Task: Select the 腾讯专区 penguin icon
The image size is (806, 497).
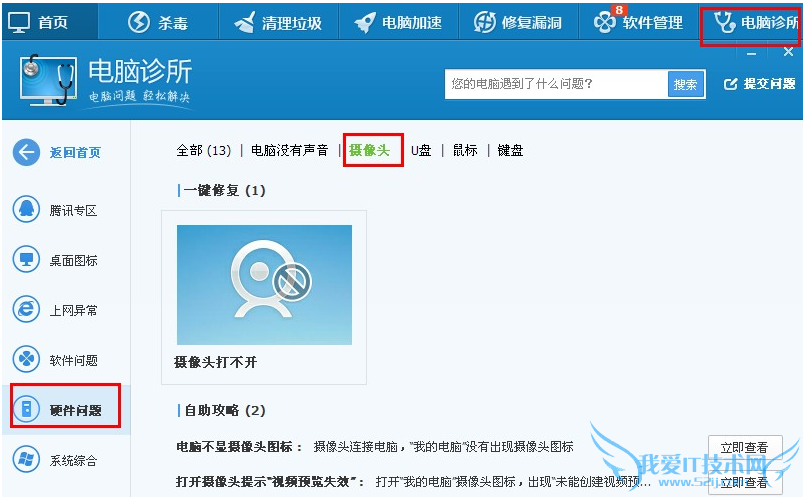Action: (x=26, y=210)
